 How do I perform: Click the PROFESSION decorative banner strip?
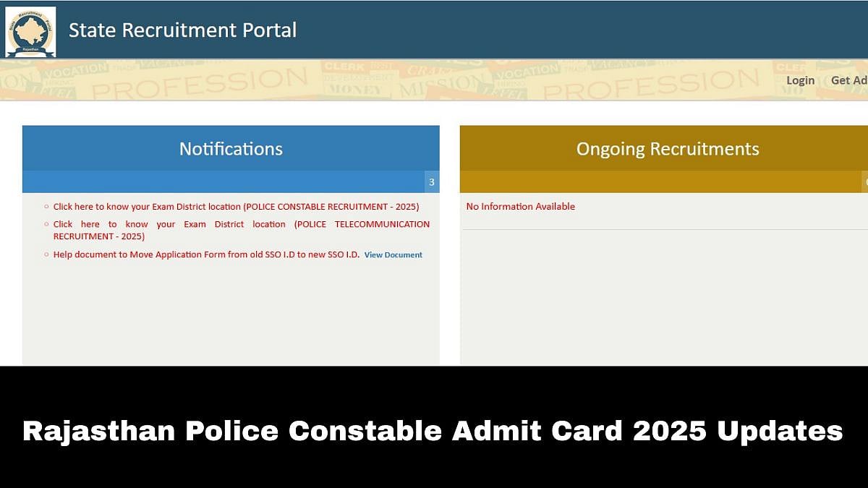click(x=434, y=80)
